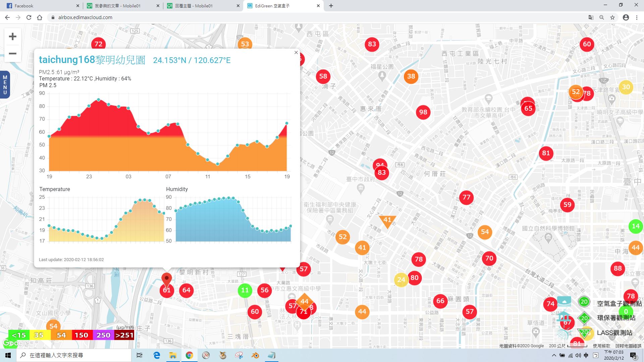Open the red marker showing 64
Viewport: 644px width, 362px height.
click(186, 290)
